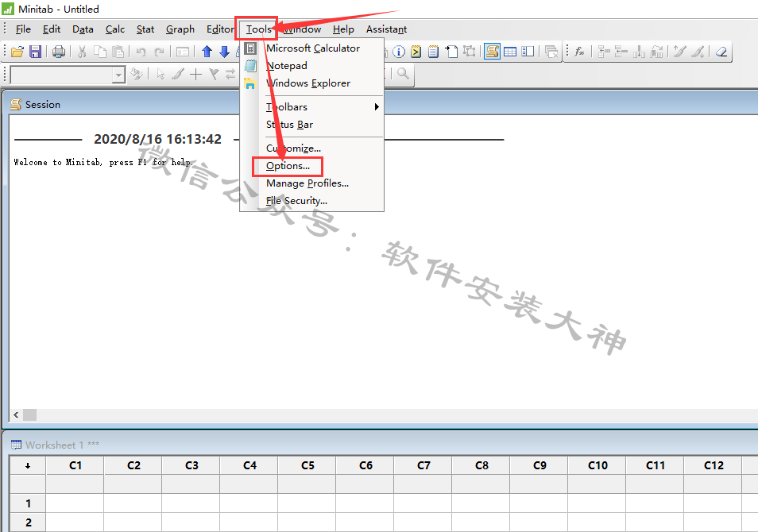This screenshot has width=758, height=532.
Task: Click the Undo arrow icon
Action: [141, 52]
